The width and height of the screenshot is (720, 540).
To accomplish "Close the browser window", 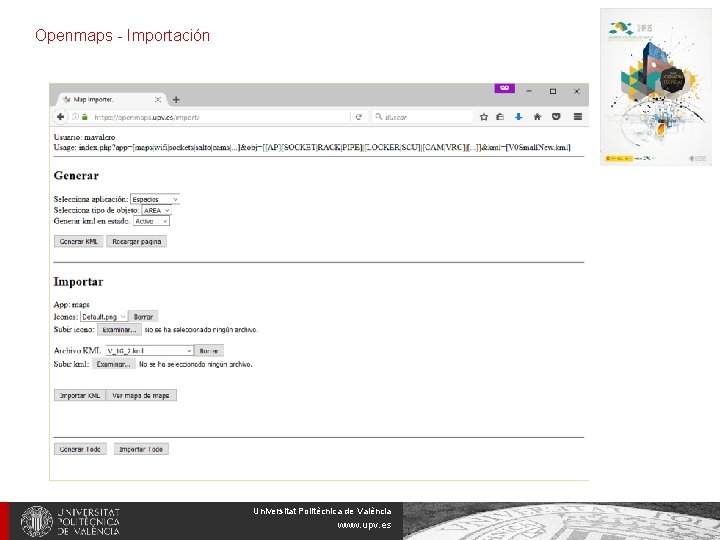I will pos(577,91).
